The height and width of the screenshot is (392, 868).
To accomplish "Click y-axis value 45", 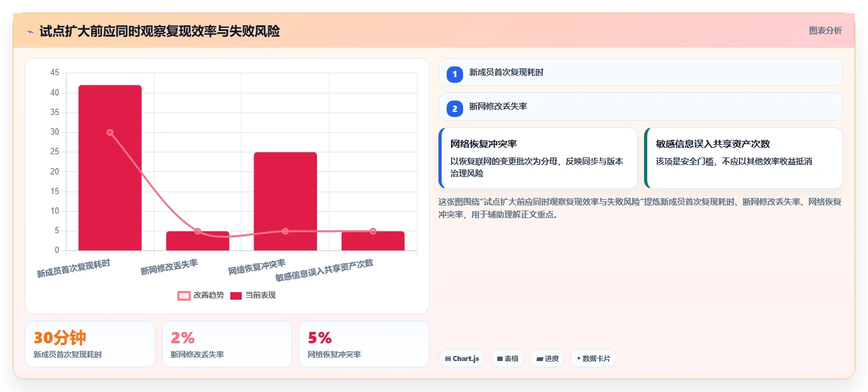I will [x=54, y=73].
